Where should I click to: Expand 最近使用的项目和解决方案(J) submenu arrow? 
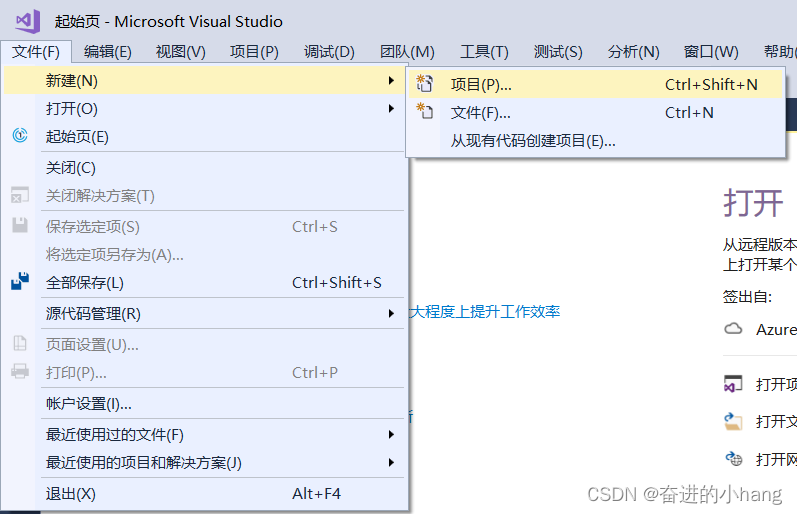(x=391, y=462)
